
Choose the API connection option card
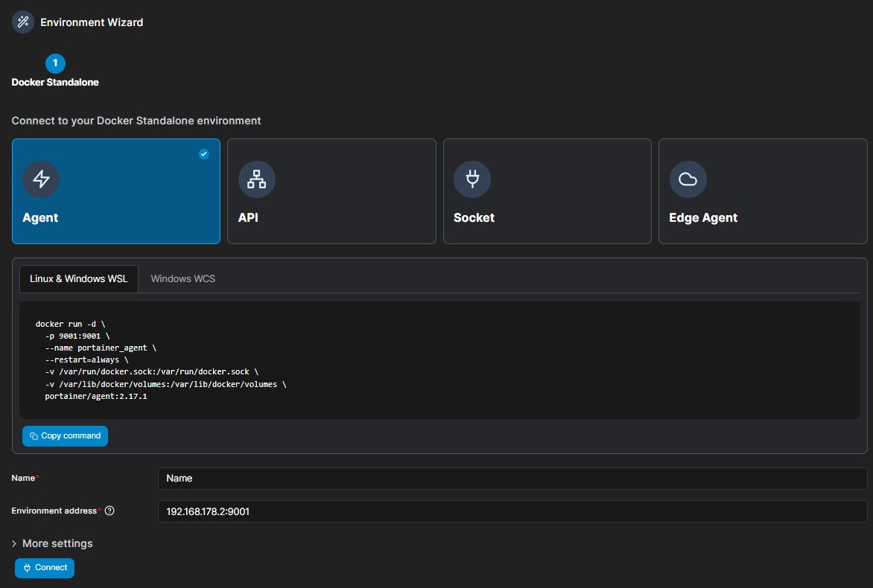click(x=331, y=191)
